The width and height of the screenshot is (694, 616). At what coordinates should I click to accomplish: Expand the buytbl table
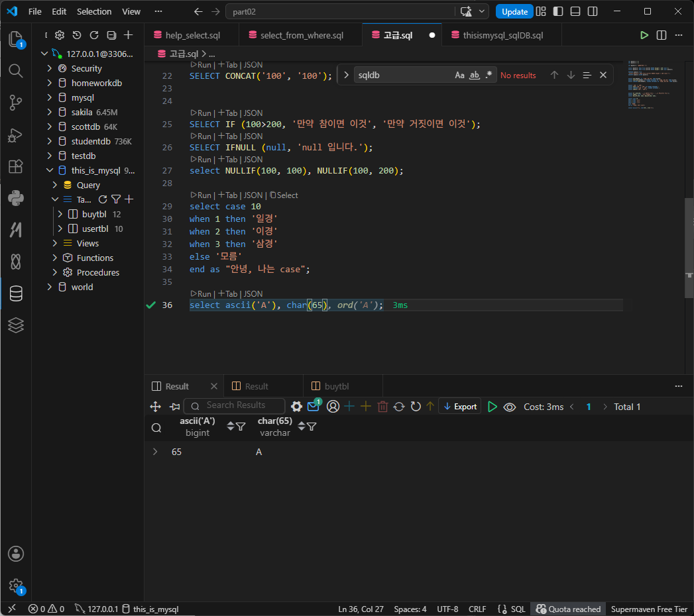(x=60, y=215)
